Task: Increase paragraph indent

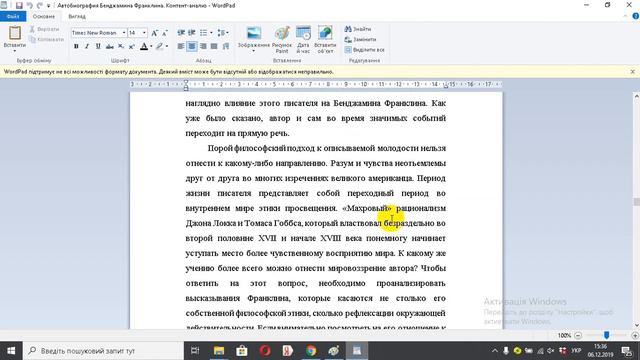Action: click(x=191, y=33)
